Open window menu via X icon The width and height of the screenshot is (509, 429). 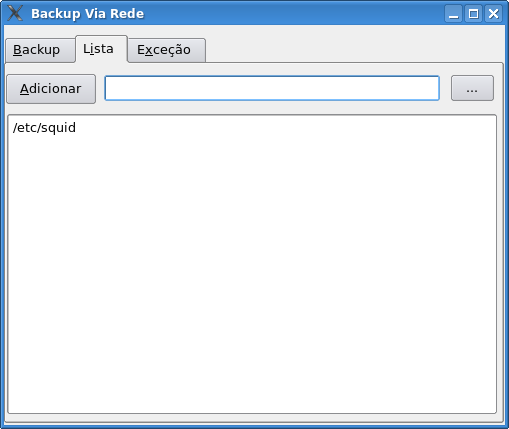pos(15,13)
